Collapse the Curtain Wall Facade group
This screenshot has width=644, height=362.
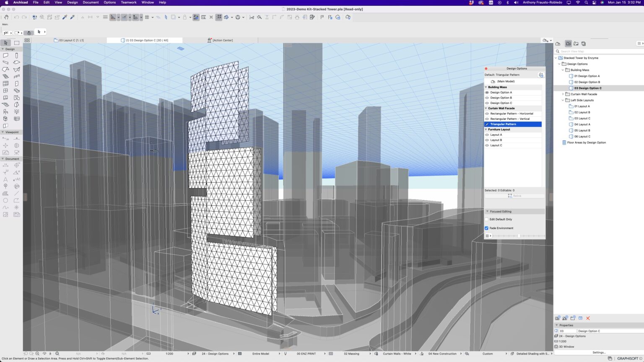pyautogui.click(x=487, y=108)
